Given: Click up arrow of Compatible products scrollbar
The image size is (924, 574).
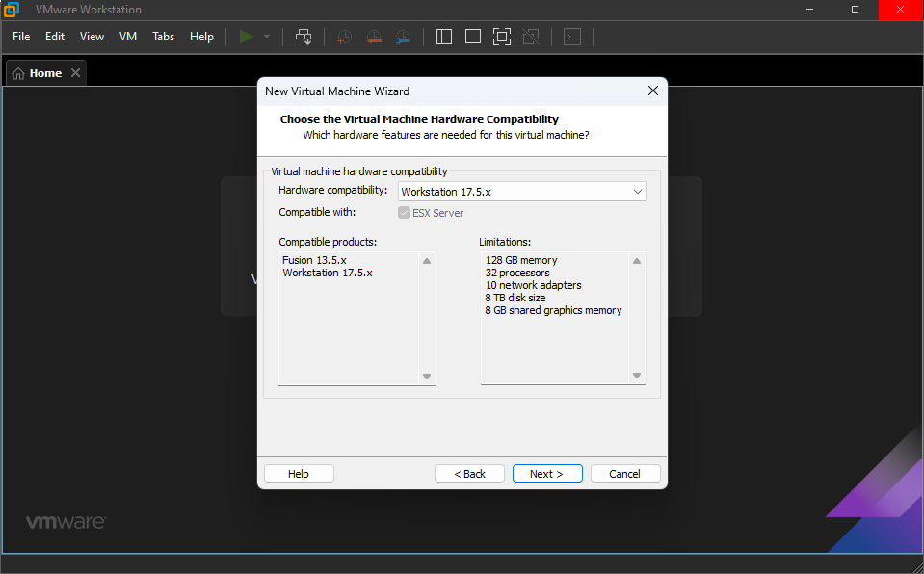Looking at the screenshot, I should tap(427, 261).
